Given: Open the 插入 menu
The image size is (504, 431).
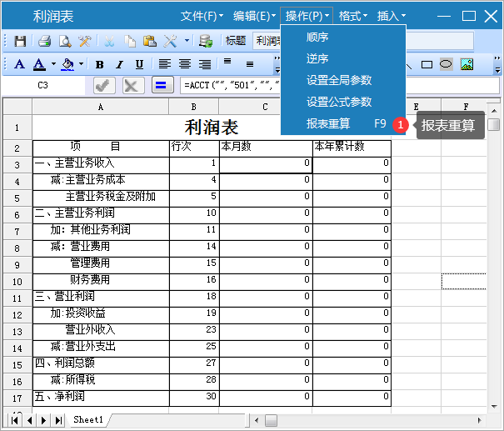Looking at the screenshot, I should click(x=392, y=16).
